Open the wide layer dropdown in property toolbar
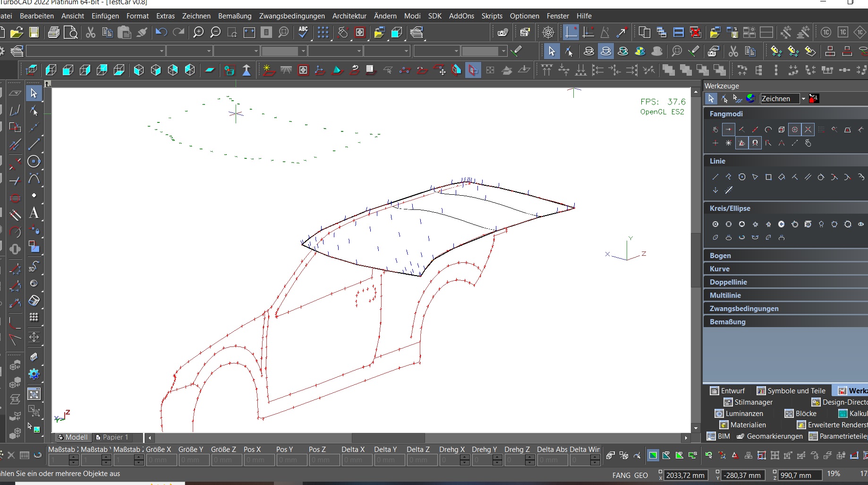 pyautogui.click(x=95, y=51)
